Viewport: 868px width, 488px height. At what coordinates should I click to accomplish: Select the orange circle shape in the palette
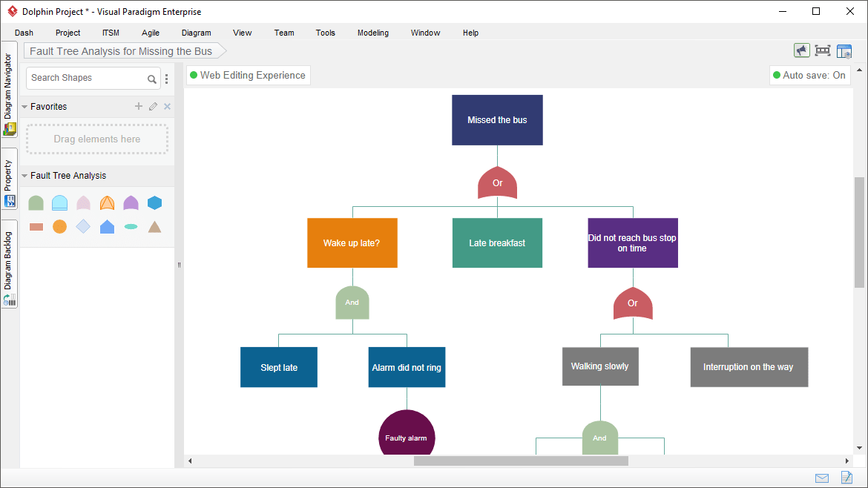point(59,226)
